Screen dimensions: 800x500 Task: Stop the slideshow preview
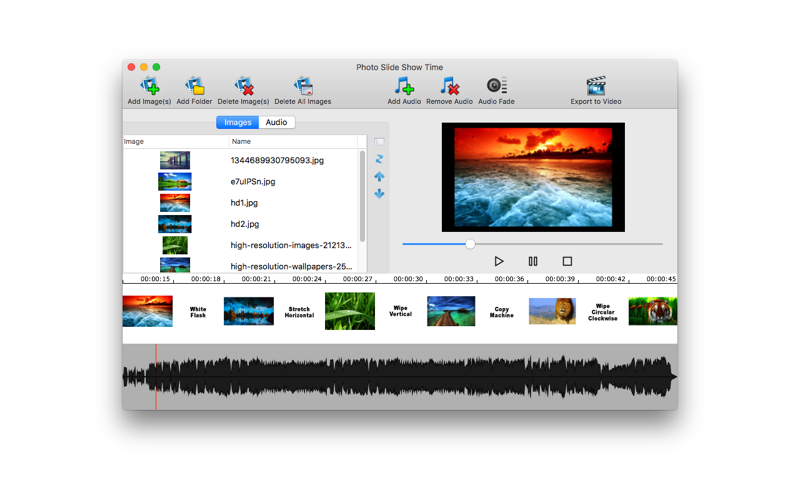pos(567,261)
